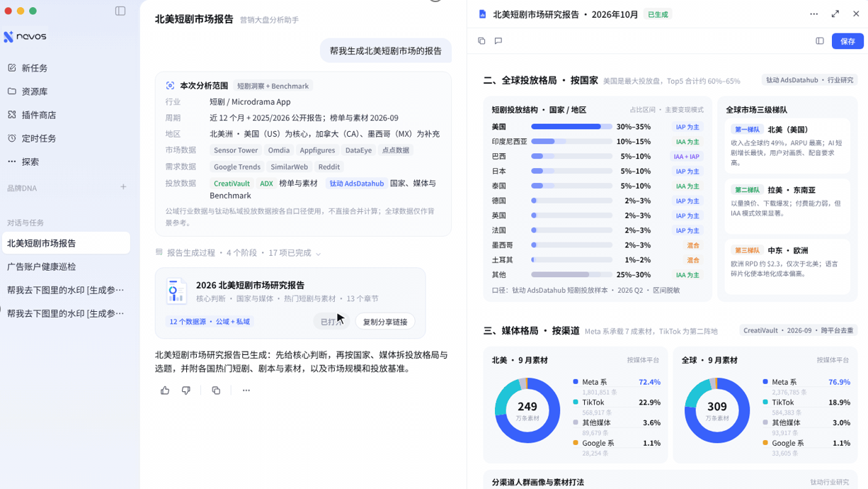Click the report document icon in header
Screen dimensions: 868x489
click(x=482, y=14)
